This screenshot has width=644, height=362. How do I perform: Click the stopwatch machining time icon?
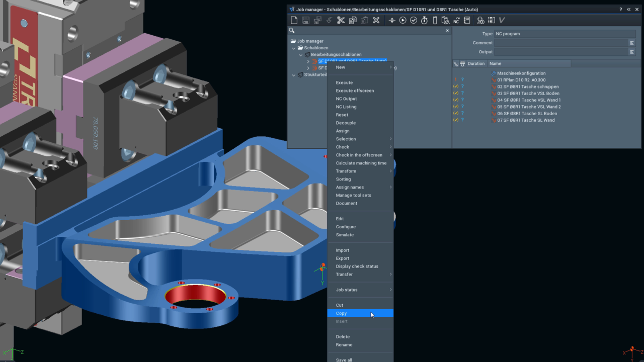[424, 20]
